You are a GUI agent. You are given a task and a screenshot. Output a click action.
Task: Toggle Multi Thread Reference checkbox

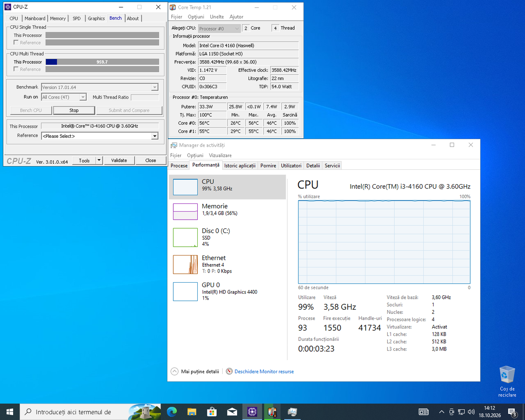tap(16, 69)
